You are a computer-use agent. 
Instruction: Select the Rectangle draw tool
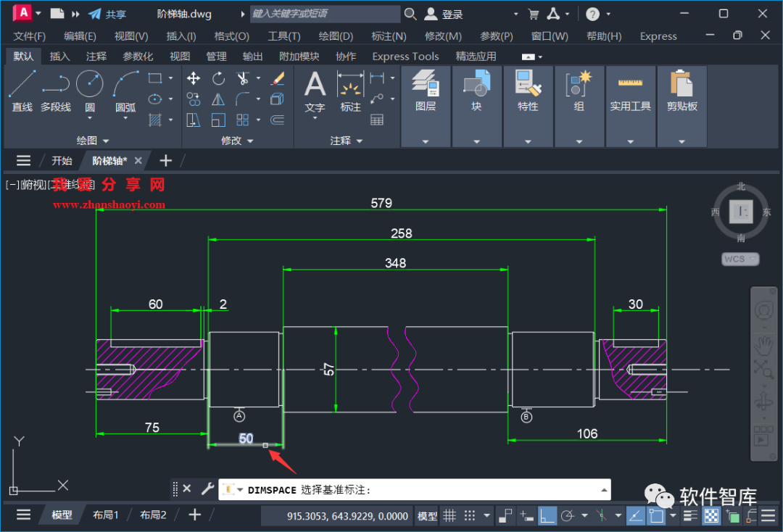click(155, 78)
